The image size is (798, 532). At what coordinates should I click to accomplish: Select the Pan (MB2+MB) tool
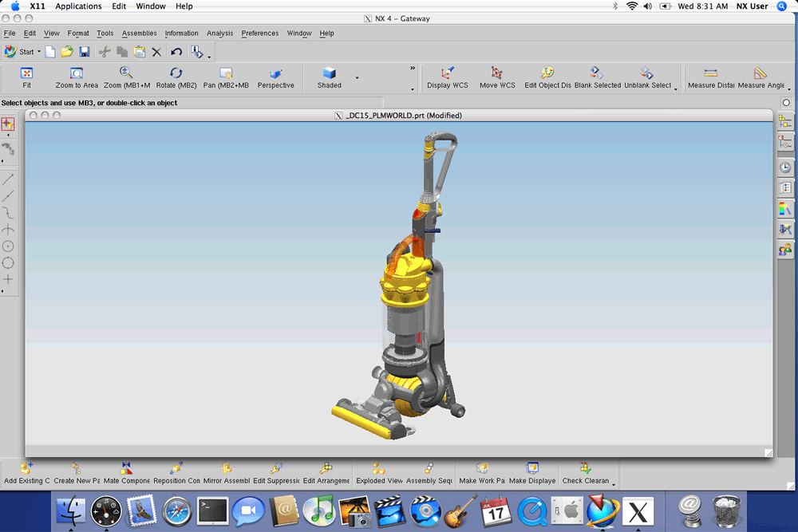pyautogui.click(x=226, y=73)
